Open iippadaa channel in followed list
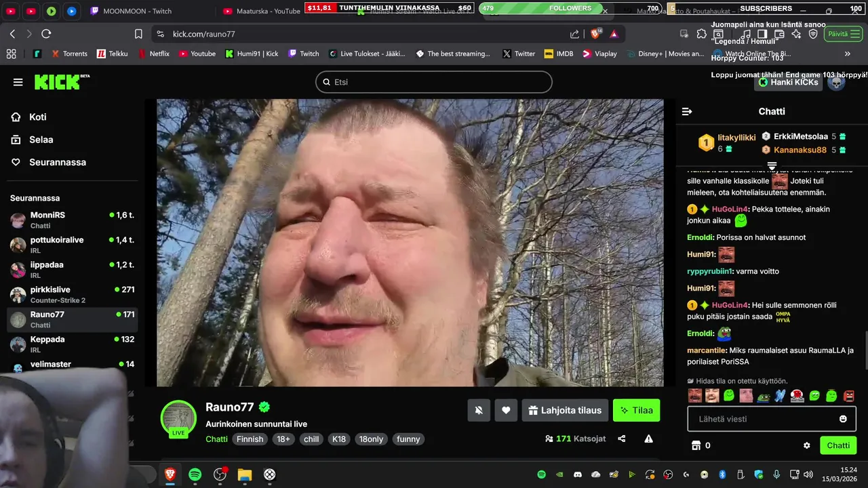 tap(72, 269)
